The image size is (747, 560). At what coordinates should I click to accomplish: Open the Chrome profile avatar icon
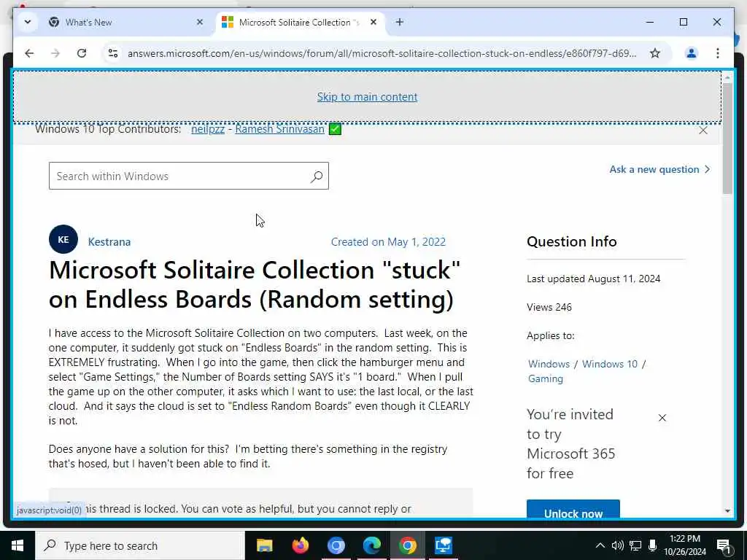tap(692, 53)
